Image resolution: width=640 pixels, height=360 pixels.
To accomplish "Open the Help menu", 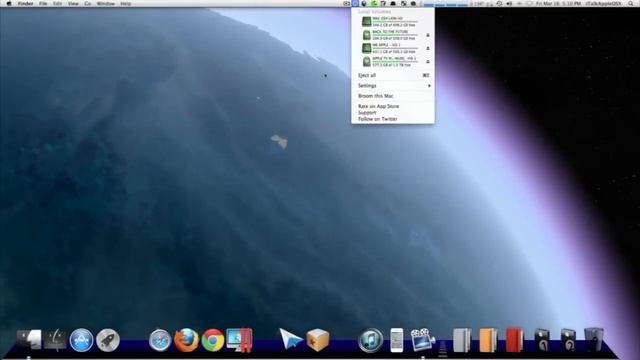I will pos(126,3).
